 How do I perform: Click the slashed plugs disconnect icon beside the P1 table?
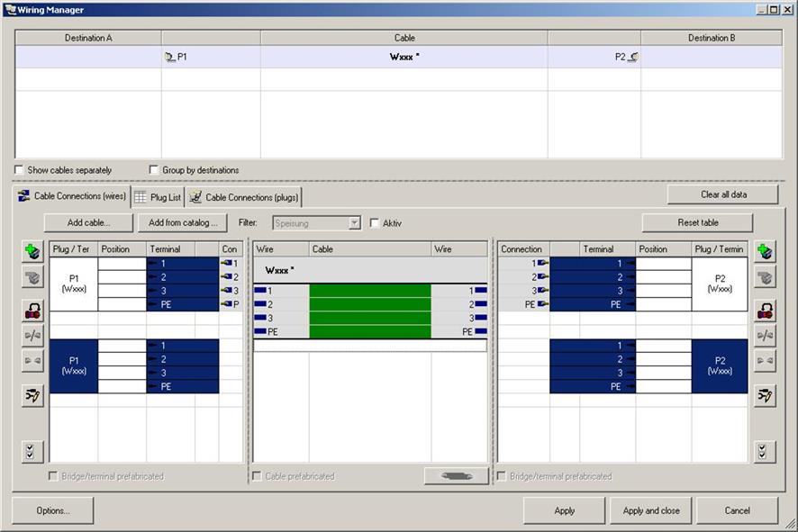tap(32, 335)
